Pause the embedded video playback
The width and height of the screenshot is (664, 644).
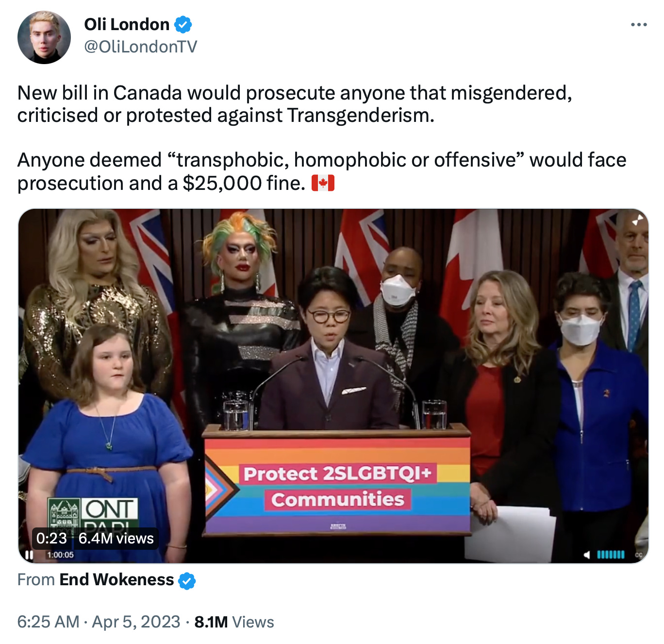point(29,555)
